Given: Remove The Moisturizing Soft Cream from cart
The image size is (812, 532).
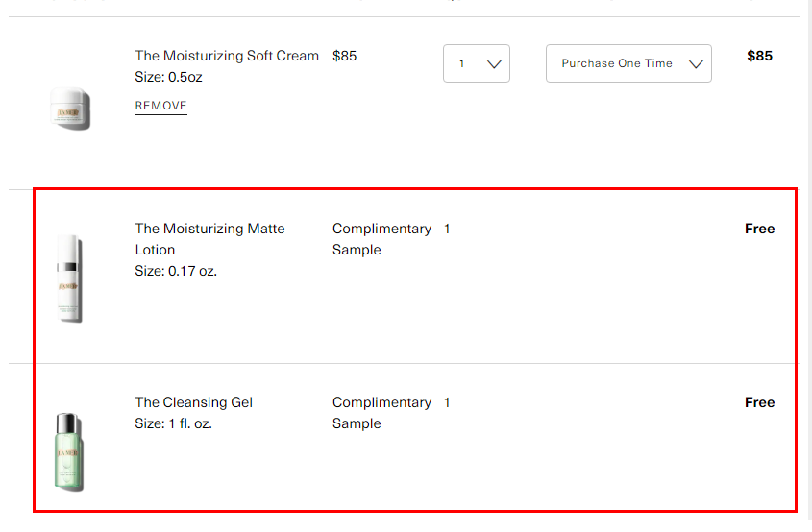Looking at the screenshot, I should [x=160, y=106].
